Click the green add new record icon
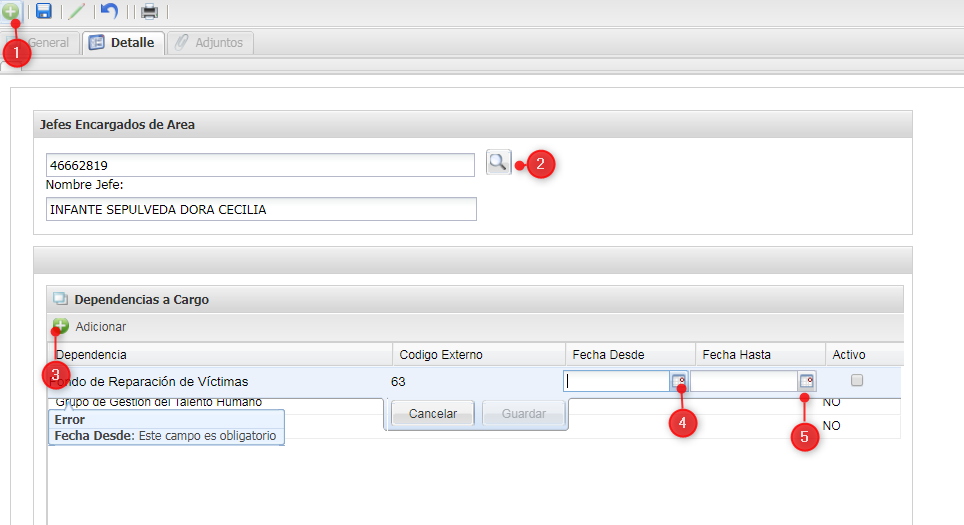 [x=10, y=11]
